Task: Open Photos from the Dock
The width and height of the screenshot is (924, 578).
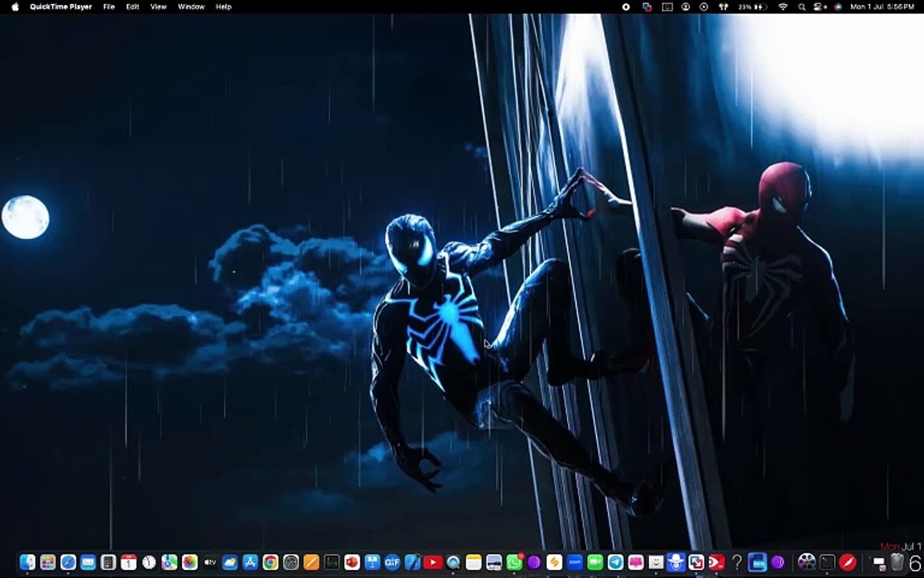Action: (190, 562)
